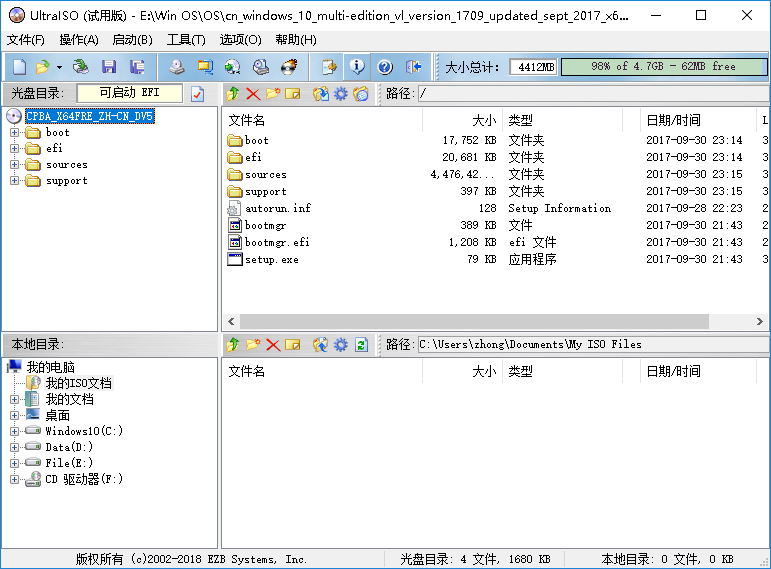Expand the efi folder tree node
This screenshot has width=771, height=569.
pos(14,149)
